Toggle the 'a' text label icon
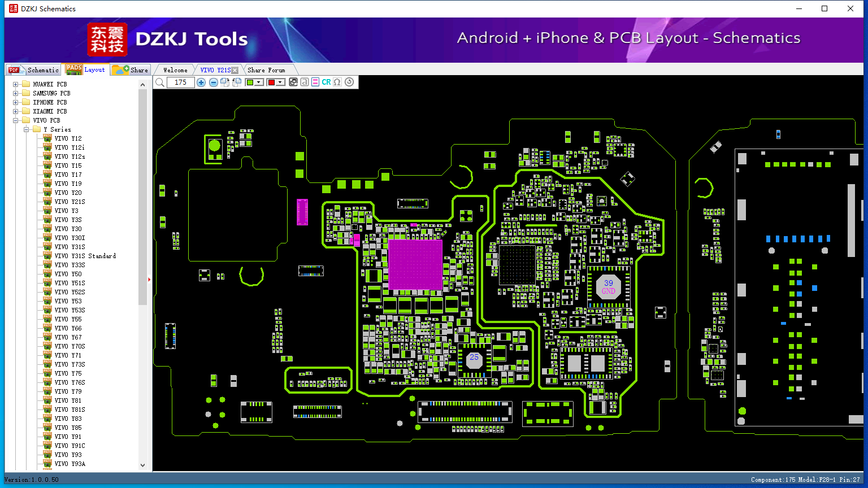Image resolution: width=868 pixels, height=488 pixels. (x=304, y=82)
